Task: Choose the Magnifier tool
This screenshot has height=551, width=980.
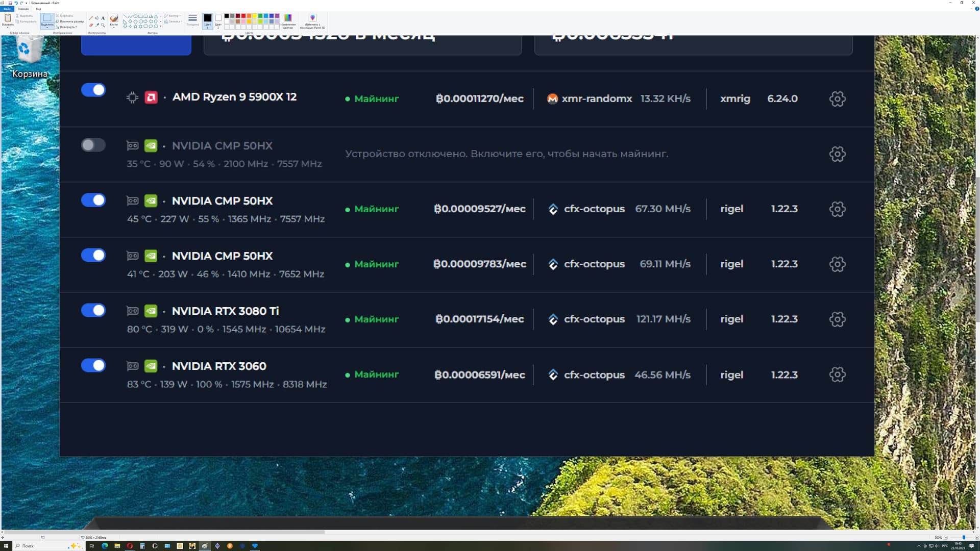Action: pyautogui.click(x=103, y=25)
